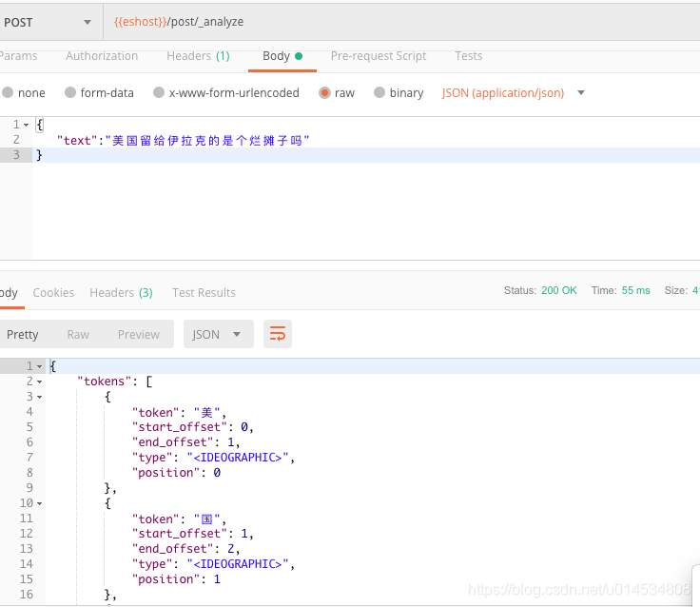The height and width of the screenshot is (607, 700).
Task: Click "start_offset": 1 on line 12
Action: point(193,534)
